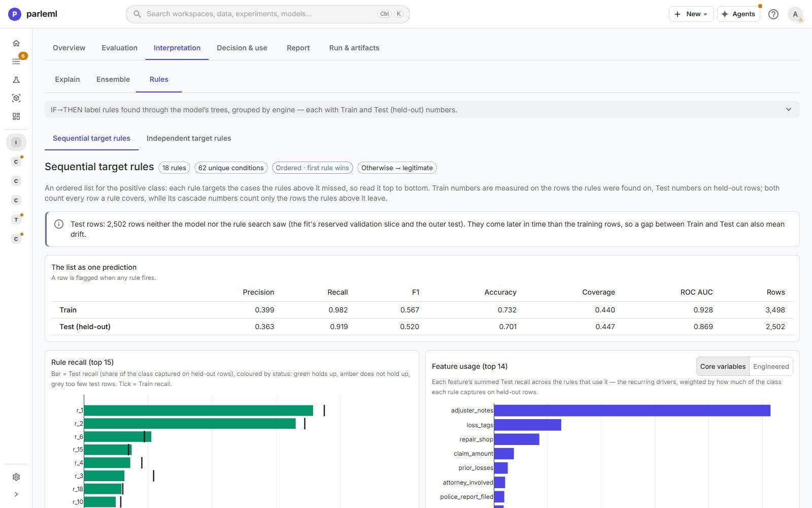Viewport: 812px width, 508px height.
Task: Click Train ROC AUC value 0.928
Action: tap(703, 310)
